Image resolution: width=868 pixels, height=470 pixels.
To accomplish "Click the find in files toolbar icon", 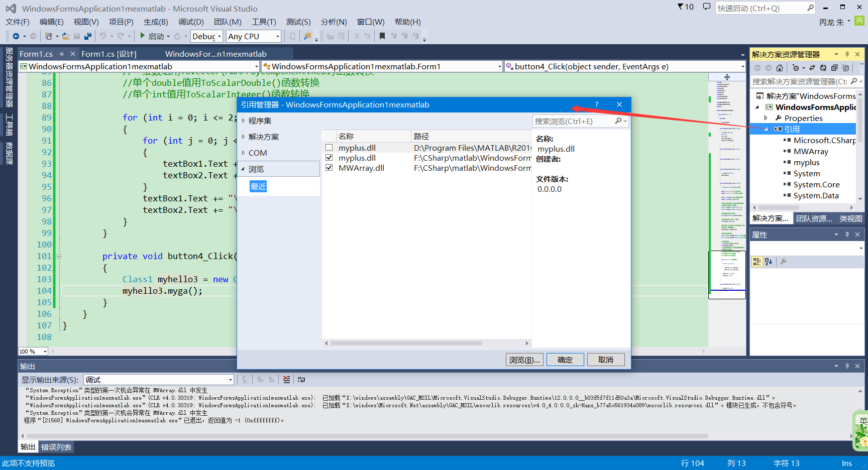I will pyautogui.click(x=307, y=36).
